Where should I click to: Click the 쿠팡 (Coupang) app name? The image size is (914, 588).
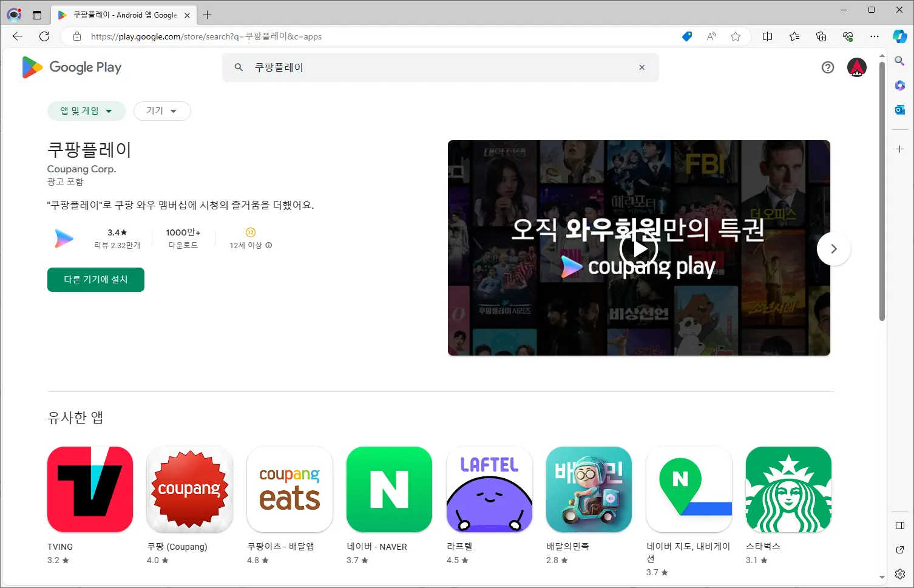point(177,547)
